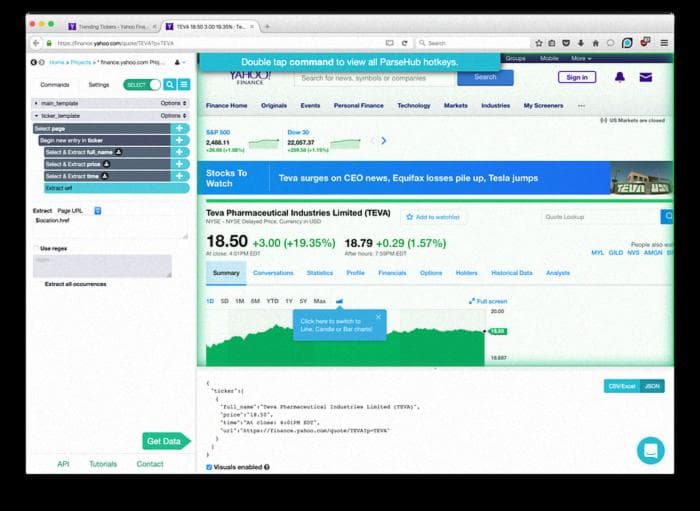Image resolution: width=700 pixels, height=511 pixels.
Task: Switch to the Commands tab
Action: coord(55,85)
